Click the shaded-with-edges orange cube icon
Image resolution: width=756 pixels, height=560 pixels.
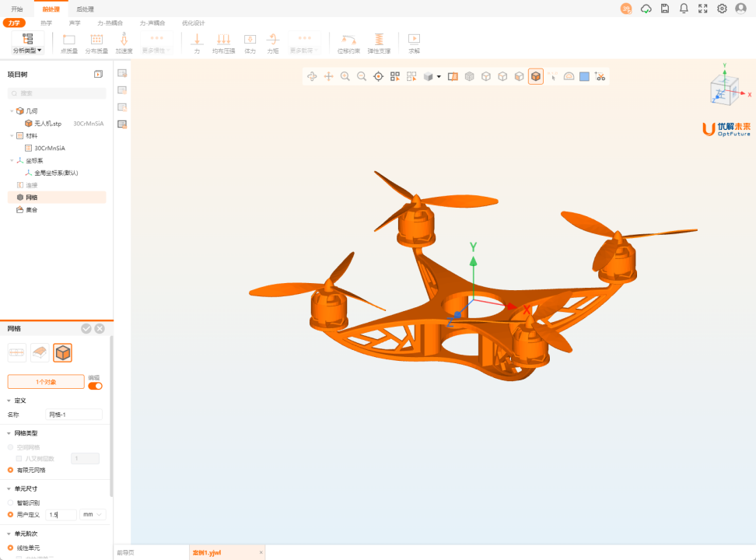click(x=536, y=76)
